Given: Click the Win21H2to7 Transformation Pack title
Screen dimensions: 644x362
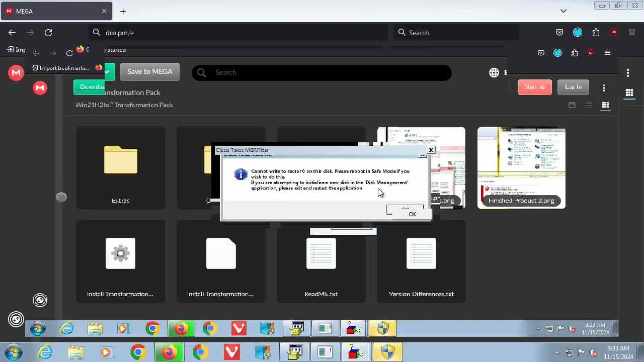Looking at the screenshot, I should (124, 105).
